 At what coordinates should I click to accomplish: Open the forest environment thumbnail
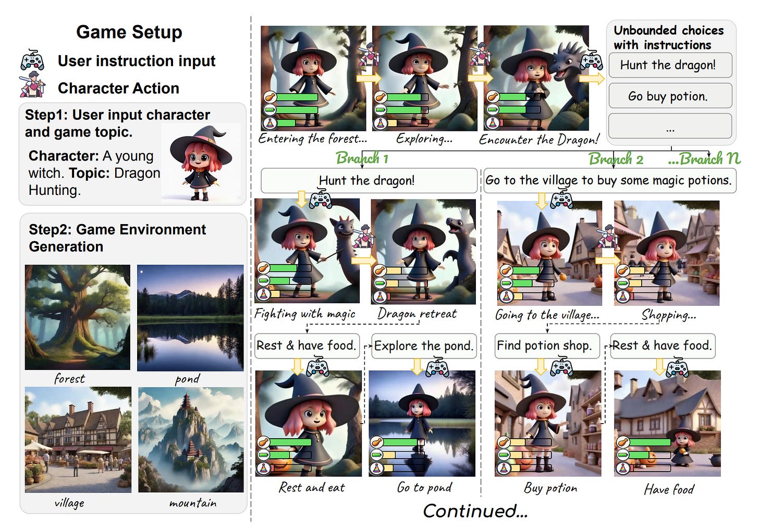click(78, 317)
